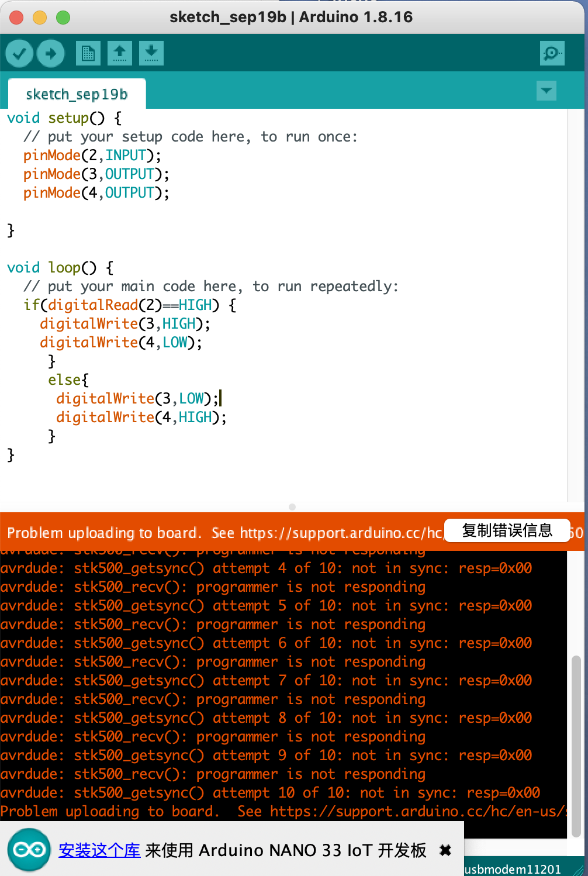
Task: Save the sketch with the down-arrow icon
Action: coord(151,53)
